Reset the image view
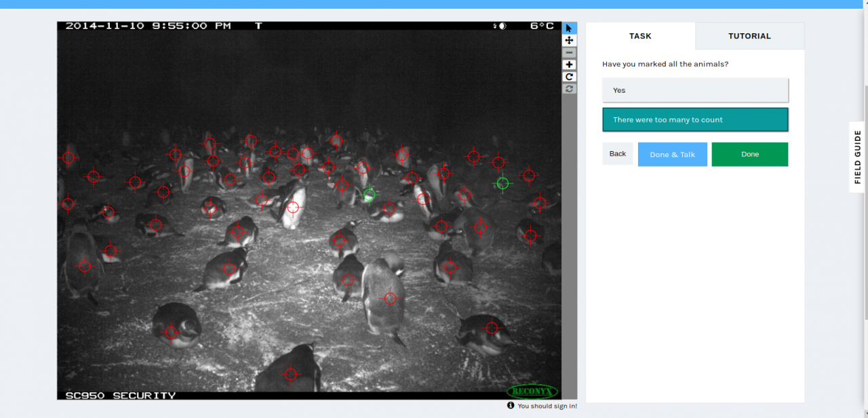 pos(570,89)
